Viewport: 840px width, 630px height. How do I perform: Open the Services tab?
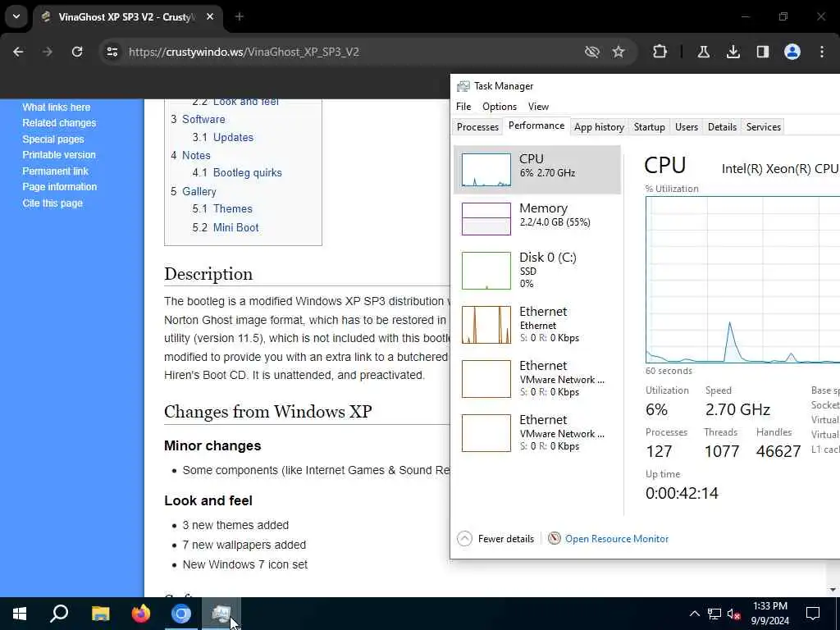tap(764, 126)
